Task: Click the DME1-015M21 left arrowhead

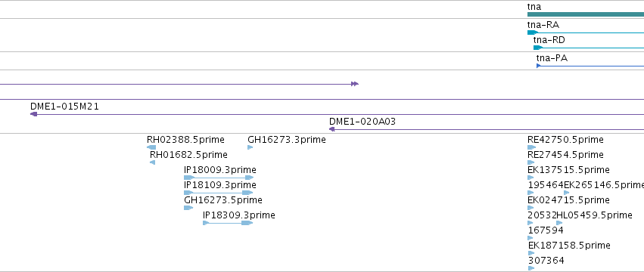Action: [34, 114]
